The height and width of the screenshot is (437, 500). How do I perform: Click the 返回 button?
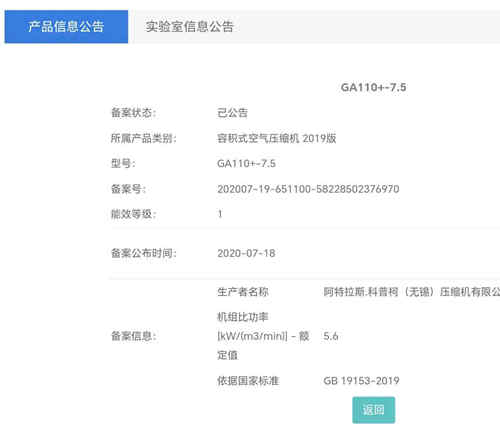374,410
